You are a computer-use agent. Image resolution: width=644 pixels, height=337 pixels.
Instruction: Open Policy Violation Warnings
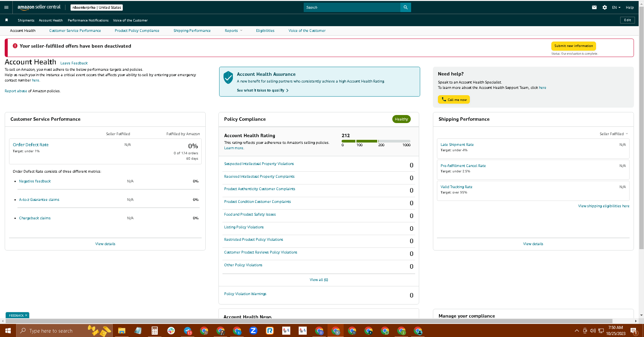click(245, 294)
